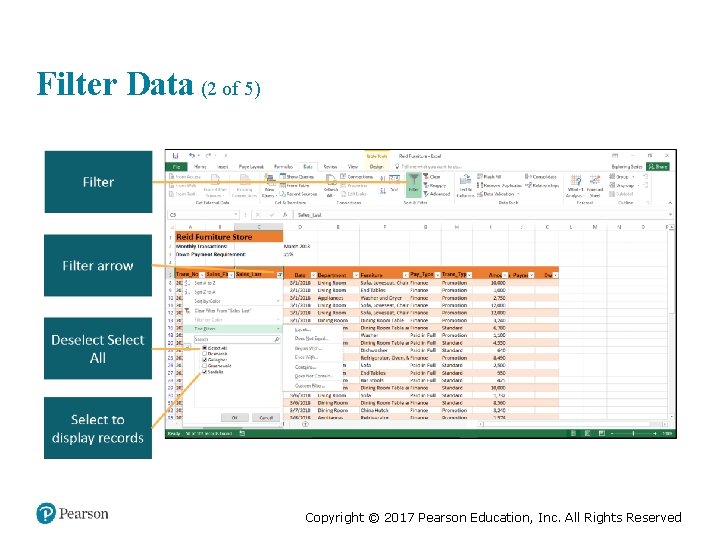The height and width of the screenshot is (540, 720).
Task: Click the Search box in filter menu
Action: [237, 339]
